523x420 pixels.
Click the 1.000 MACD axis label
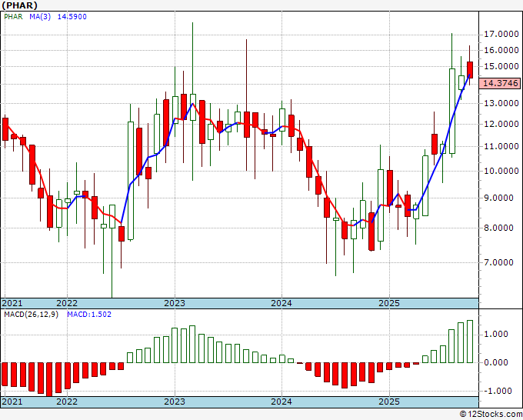[x=497, y=334]
